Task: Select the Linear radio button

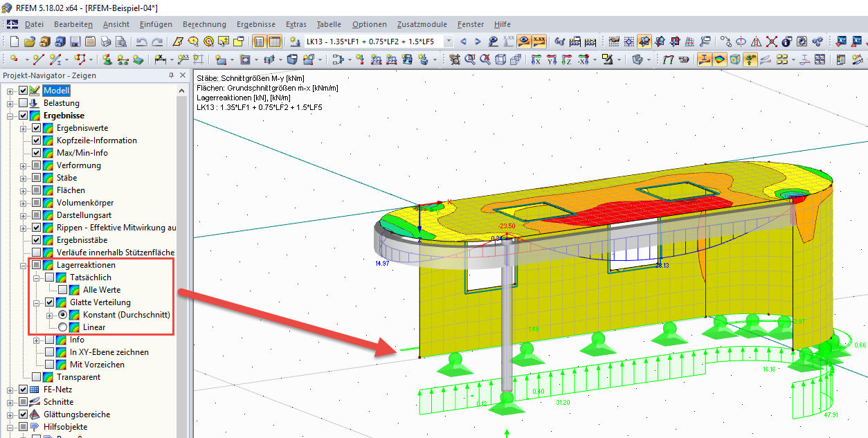Action: point(63,327)
